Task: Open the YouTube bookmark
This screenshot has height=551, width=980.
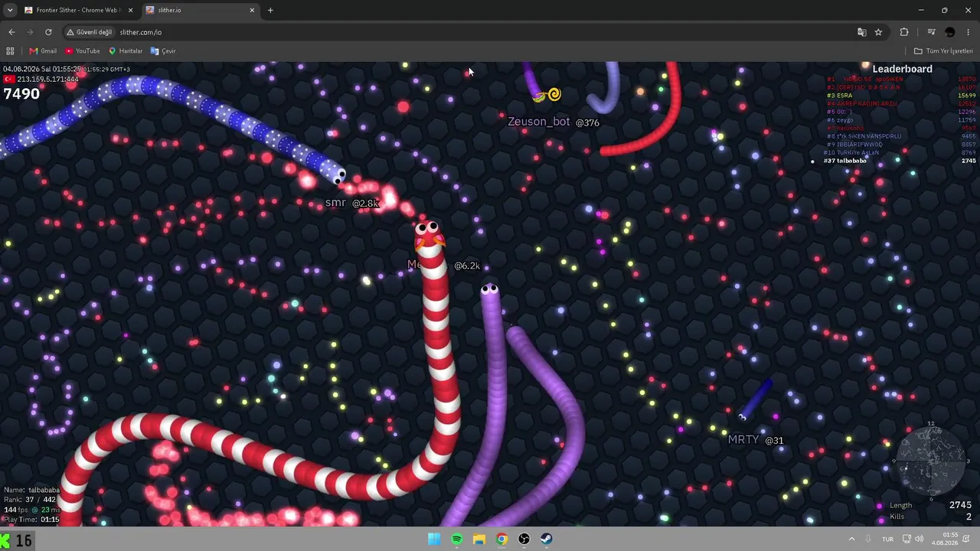Action: 83,51
